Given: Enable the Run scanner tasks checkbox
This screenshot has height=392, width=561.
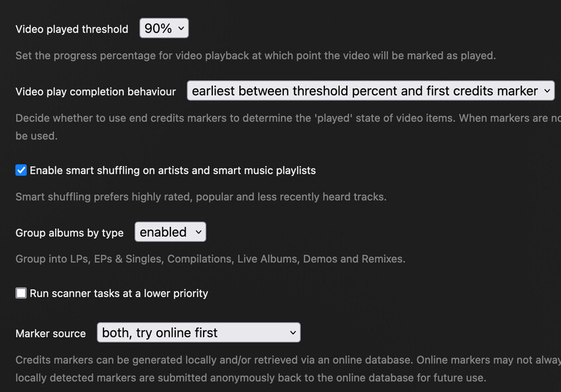Looking at the screenshot, I should 21,293.
